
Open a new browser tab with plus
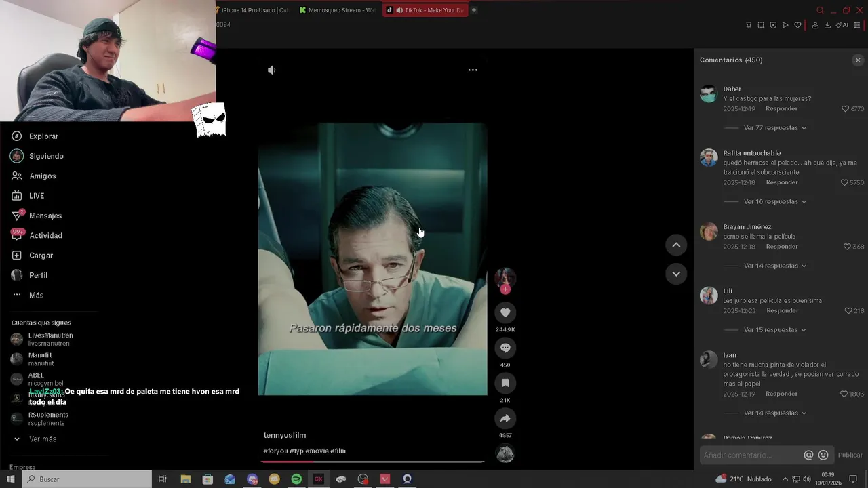pos(474,10)
